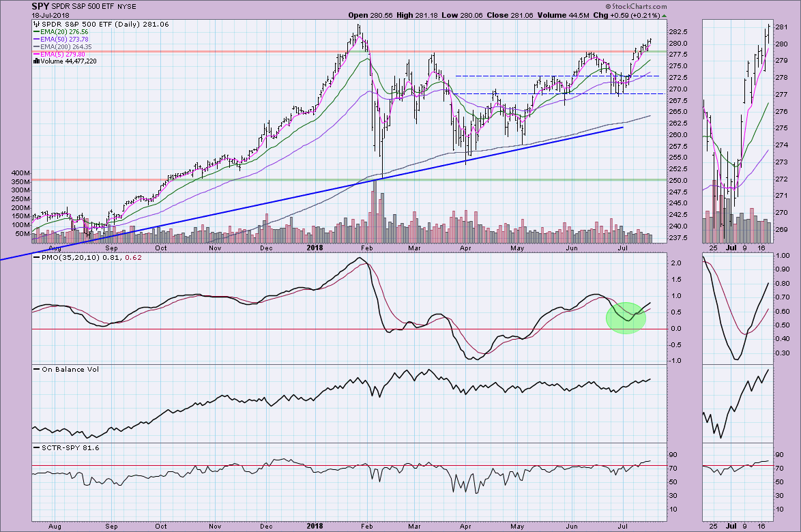Click the 2.0 label on PMO axis
801x532 pixels.
coord(676,263)
